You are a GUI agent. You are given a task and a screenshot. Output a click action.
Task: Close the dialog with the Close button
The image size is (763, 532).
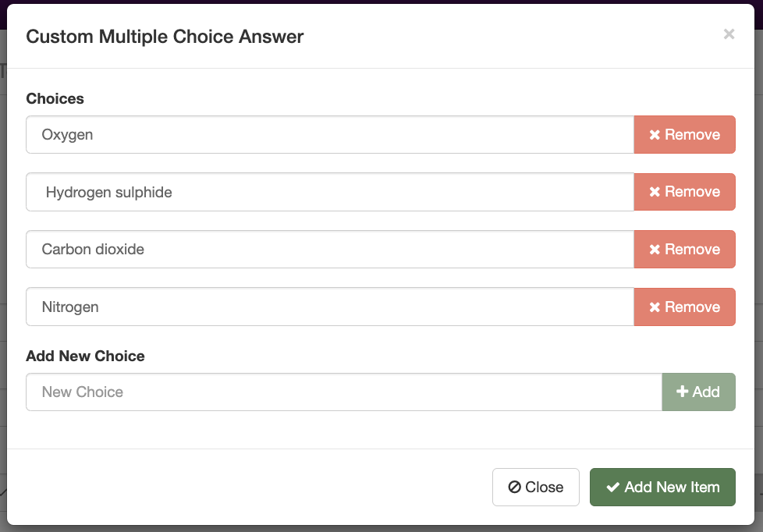tap(535, 487)
